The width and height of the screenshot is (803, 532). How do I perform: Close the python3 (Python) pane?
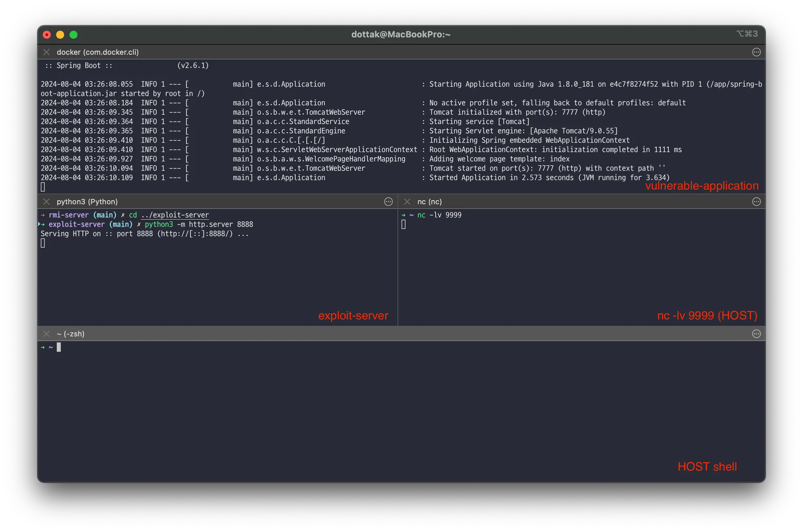[x=46, y=202]
